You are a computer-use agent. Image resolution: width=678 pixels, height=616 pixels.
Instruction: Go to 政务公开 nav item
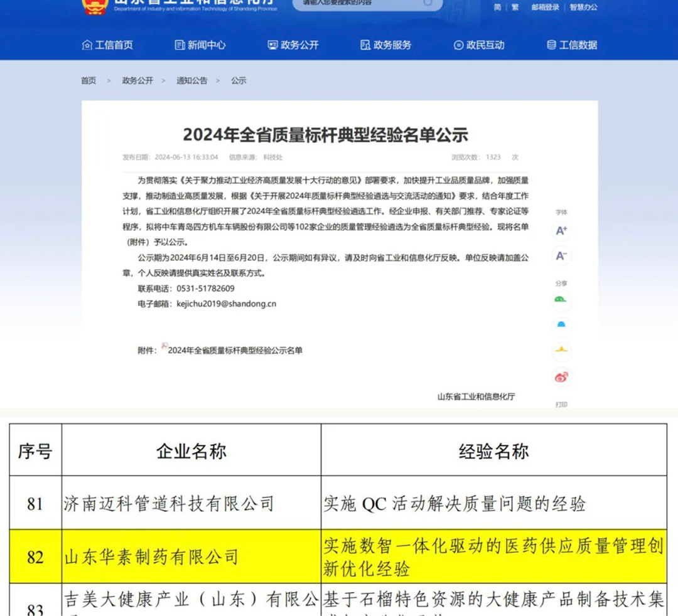tap(293, 45)
